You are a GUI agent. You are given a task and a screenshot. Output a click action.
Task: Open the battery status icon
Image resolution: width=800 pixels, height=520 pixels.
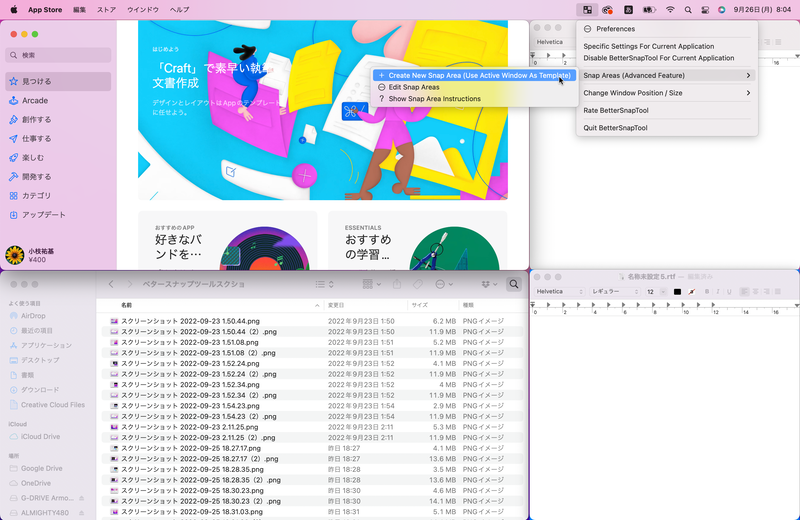tap(649, 10)
